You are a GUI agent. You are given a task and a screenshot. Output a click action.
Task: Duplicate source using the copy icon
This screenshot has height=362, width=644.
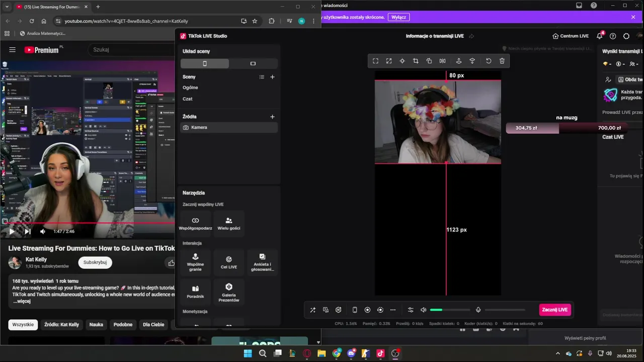click(429, 61)
